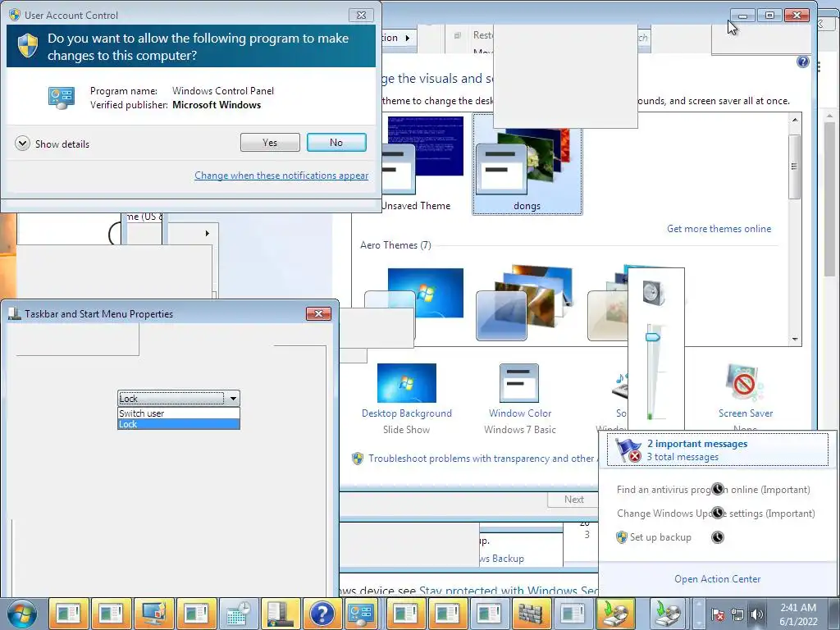Open the Windows Start menu orb

[22, 614]
